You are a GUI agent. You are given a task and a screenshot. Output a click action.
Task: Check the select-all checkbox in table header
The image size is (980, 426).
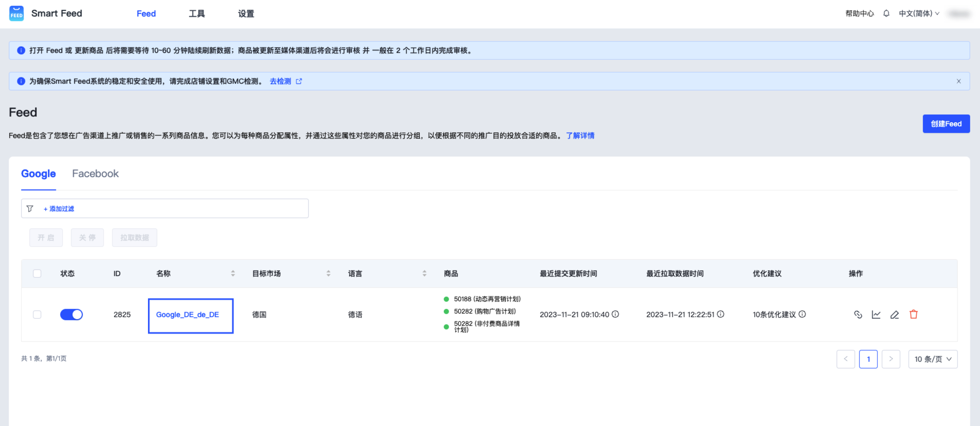[x=37, y=274]
